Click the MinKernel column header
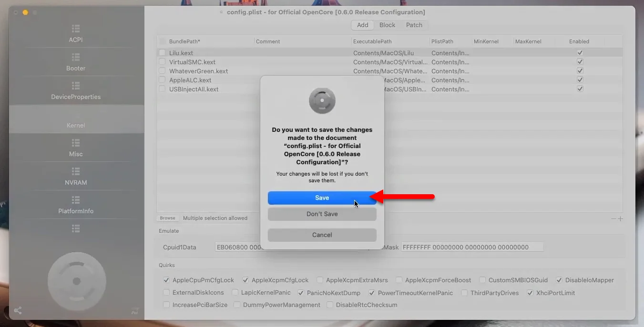The height and width of the screenshot is (327, 644). click(x=486, y=41)
